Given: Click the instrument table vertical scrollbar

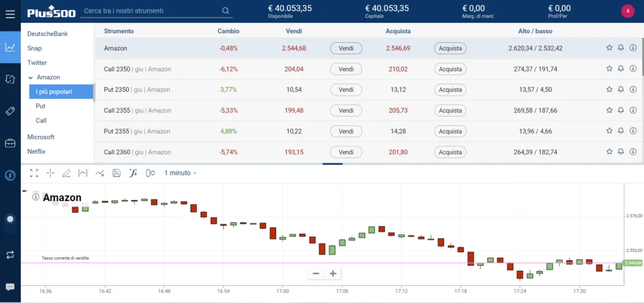Looking at the screenshot, I should [x=643, y=56].
